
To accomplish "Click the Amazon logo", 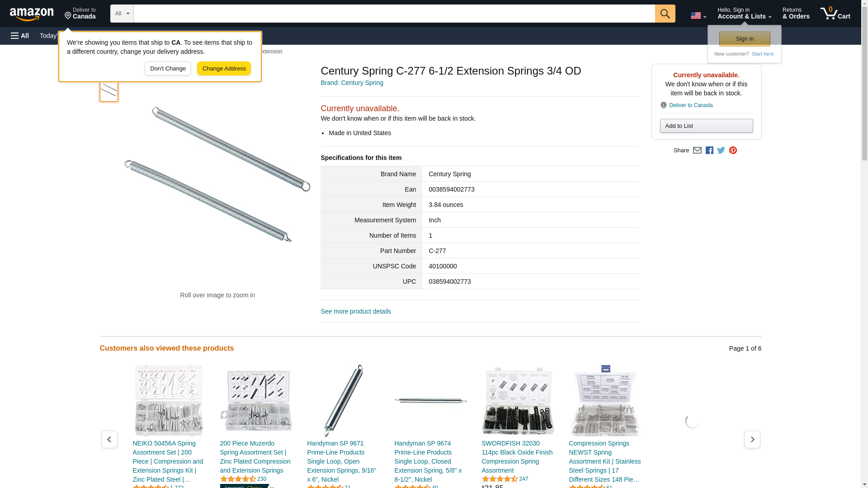I will point(32,14).
